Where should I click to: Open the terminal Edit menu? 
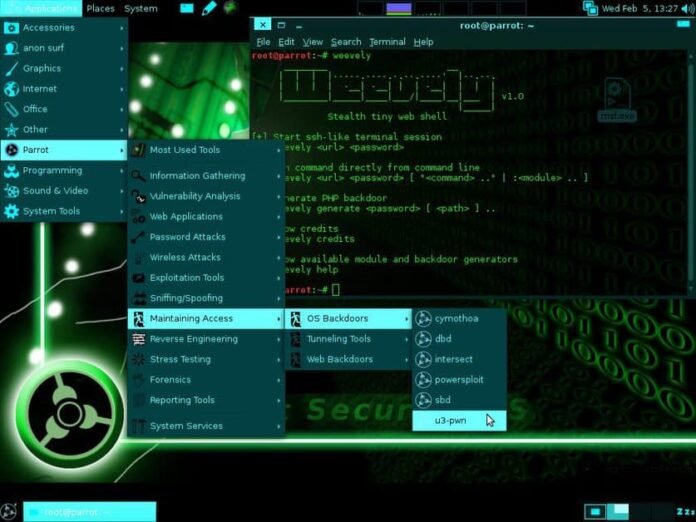[286, 42]
